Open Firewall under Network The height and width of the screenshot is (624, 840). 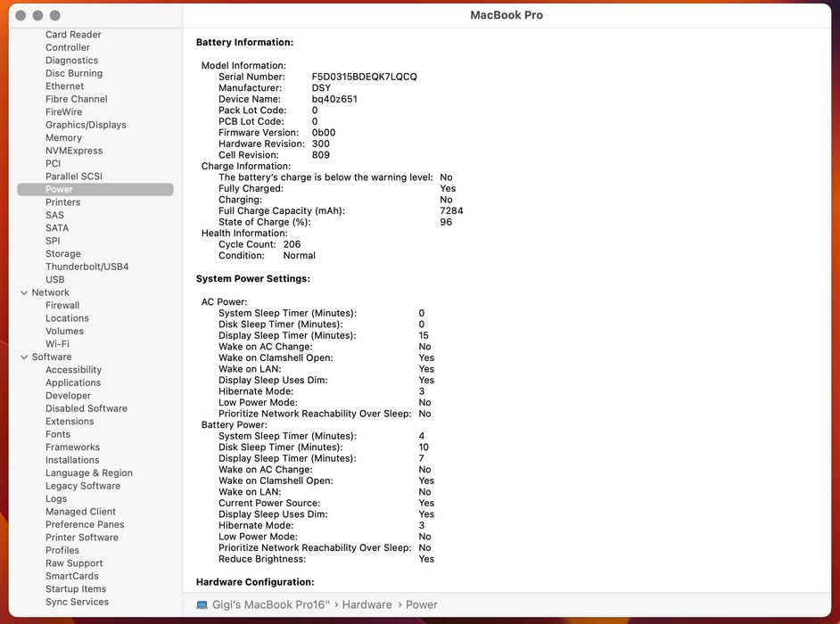[62, 305]
